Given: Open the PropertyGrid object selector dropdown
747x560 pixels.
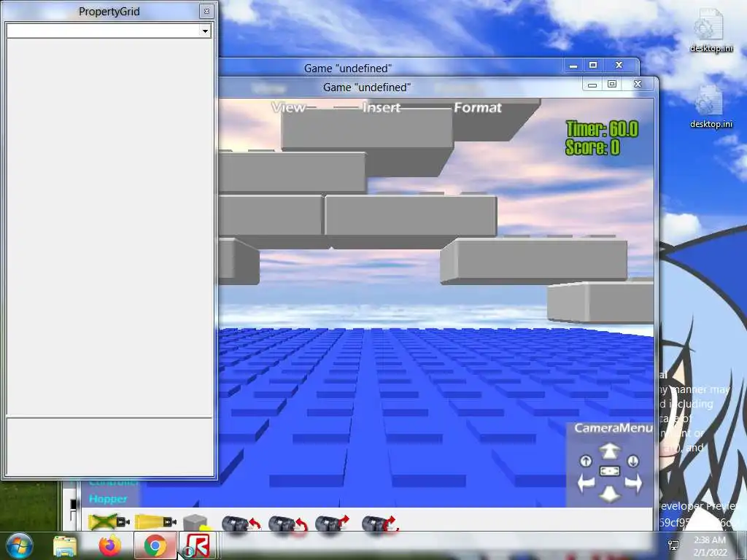Looking at the screenshot, I should (x=205, y=31).
